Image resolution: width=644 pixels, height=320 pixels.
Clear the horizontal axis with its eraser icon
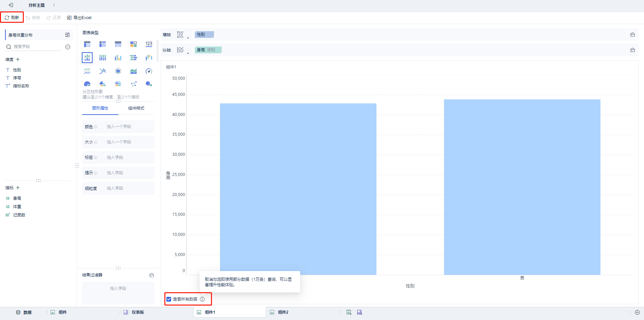pos(633,35)
